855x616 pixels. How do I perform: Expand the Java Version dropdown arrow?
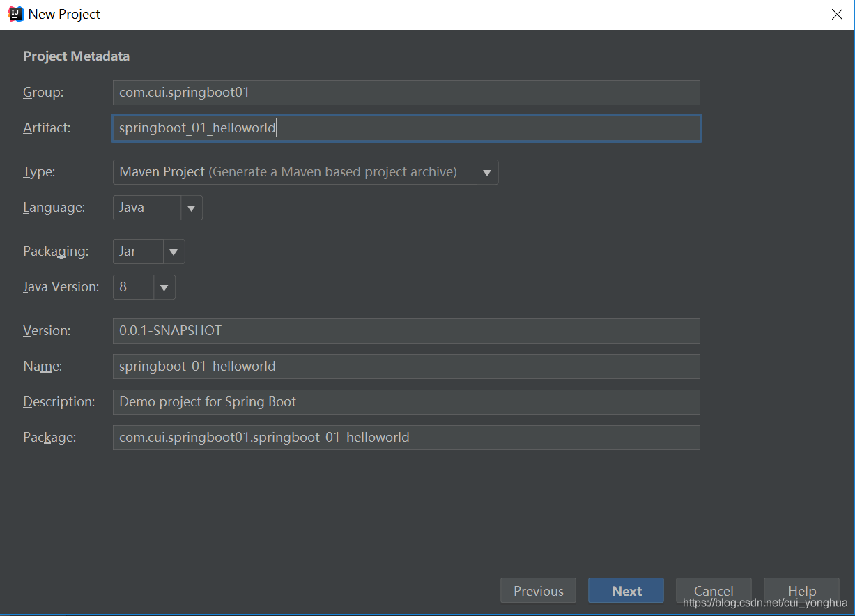point(164,287)
